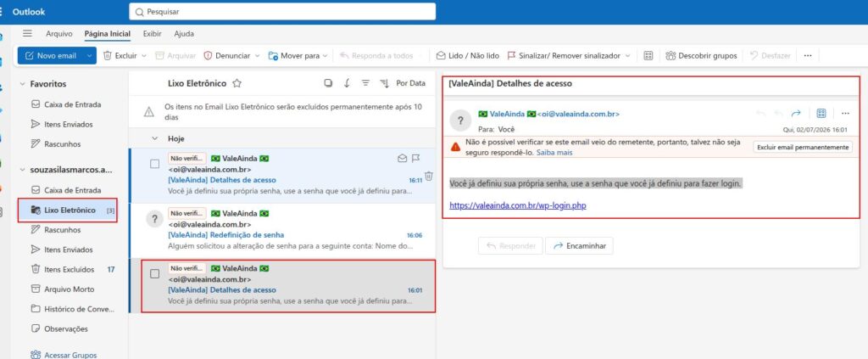This screenshot has width=868, height=359.
Task: Open the Por Data sort menu
Action: coord(411,83)
